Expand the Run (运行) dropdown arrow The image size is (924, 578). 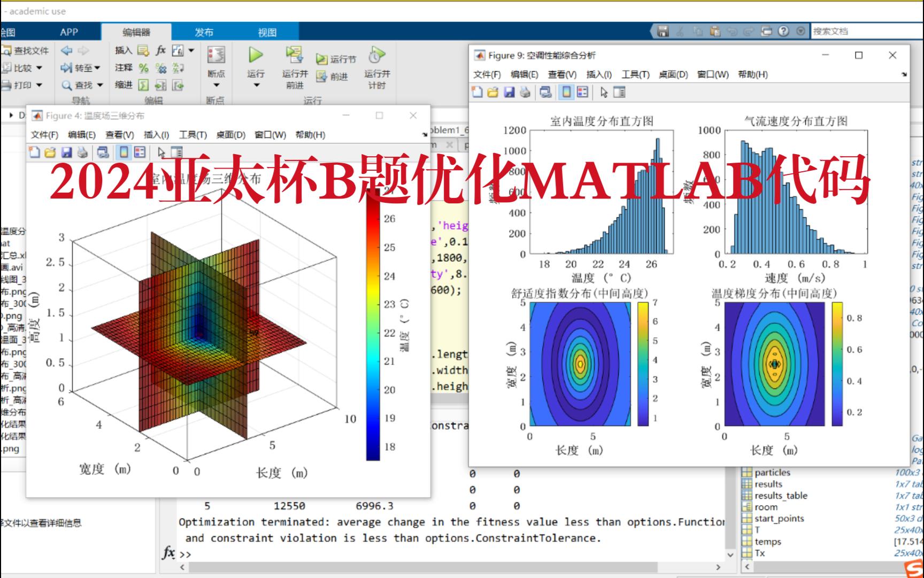(x=256, y=86)
